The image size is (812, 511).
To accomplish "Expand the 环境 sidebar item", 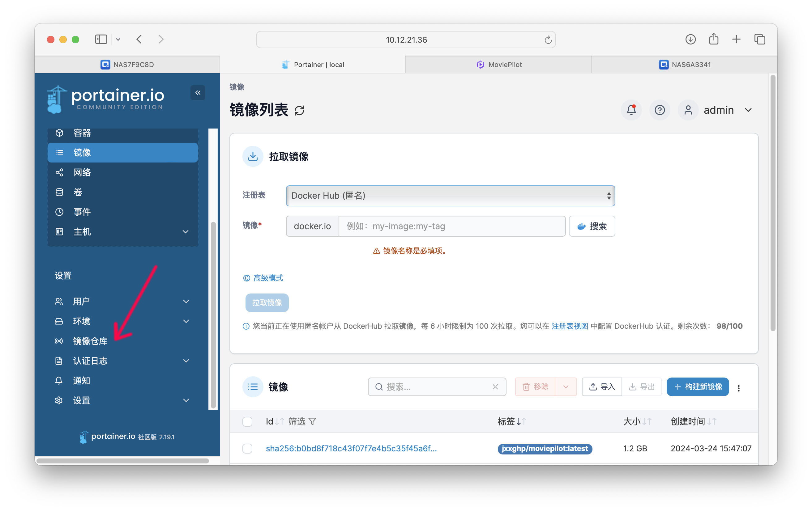I will pyautogui.click(x=186, y=321).
